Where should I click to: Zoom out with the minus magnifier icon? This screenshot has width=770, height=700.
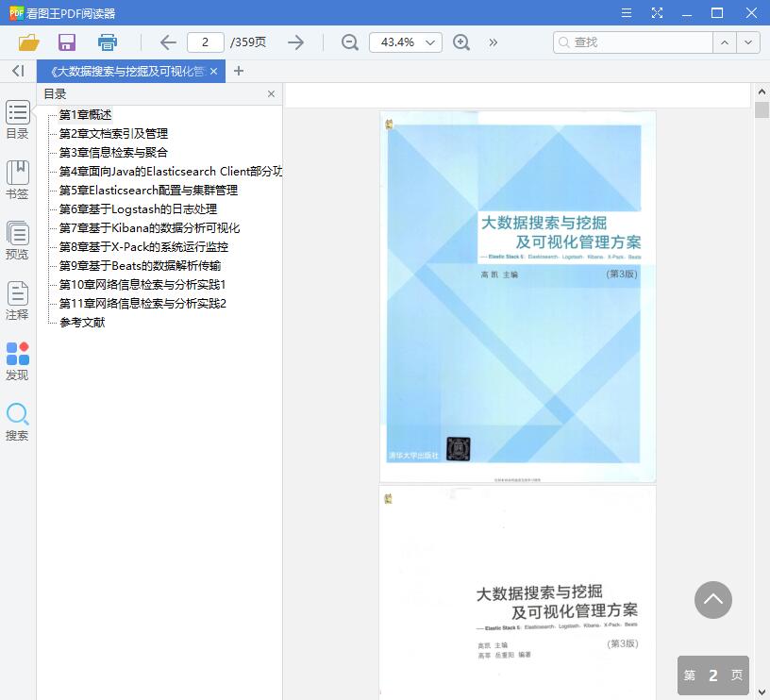350,42
